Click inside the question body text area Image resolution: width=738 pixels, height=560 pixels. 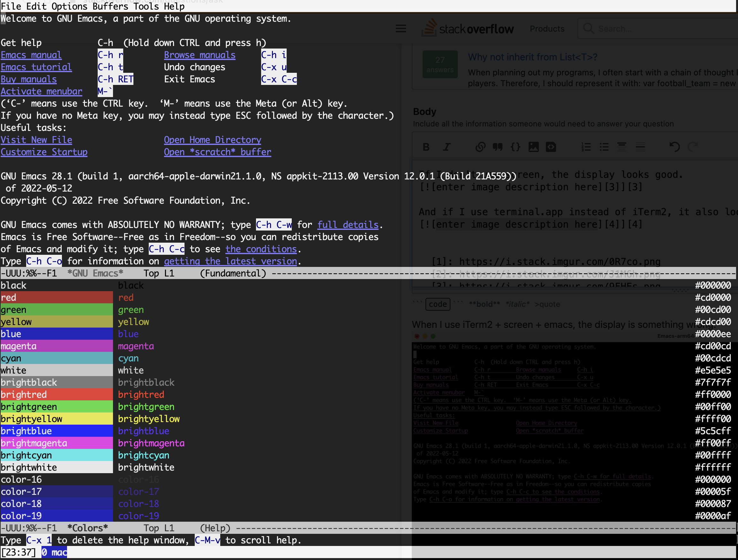coord(575,223)
